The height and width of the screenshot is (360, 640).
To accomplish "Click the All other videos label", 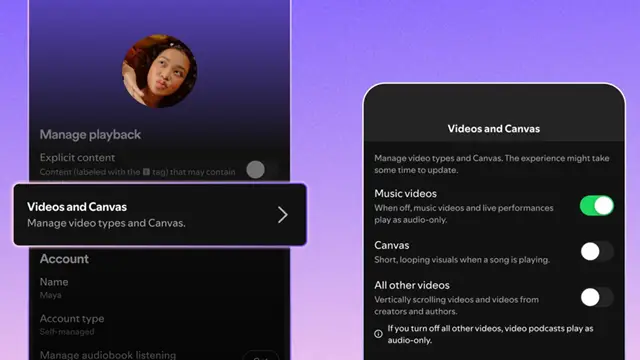I will [412, 285].
